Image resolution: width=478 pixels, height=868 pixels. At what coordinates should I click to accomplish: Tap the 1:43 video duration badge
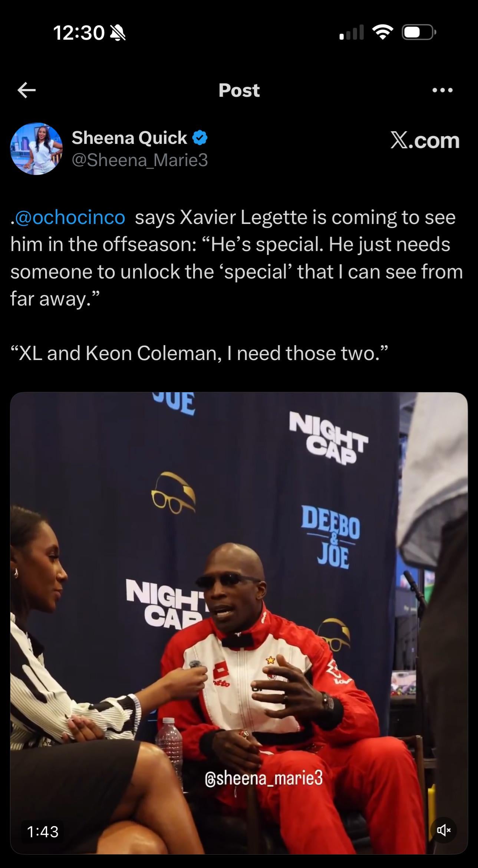coord(43,832)
